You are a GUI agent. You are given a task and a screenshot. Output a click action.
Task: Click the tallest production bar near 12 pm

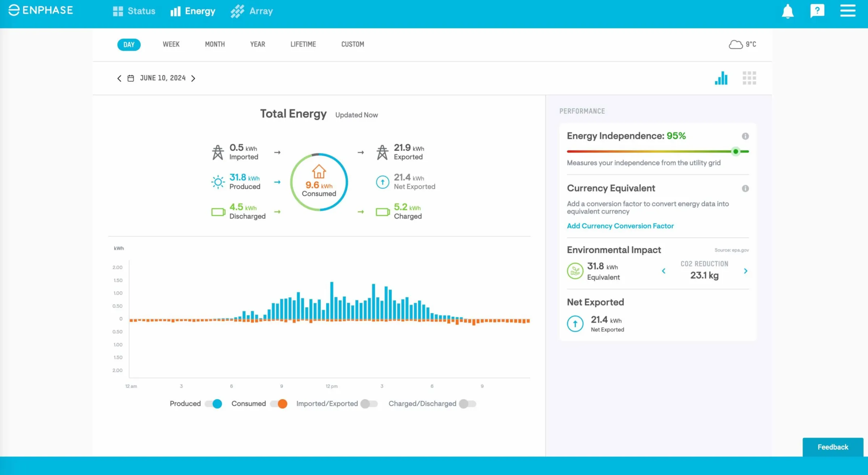332,301
